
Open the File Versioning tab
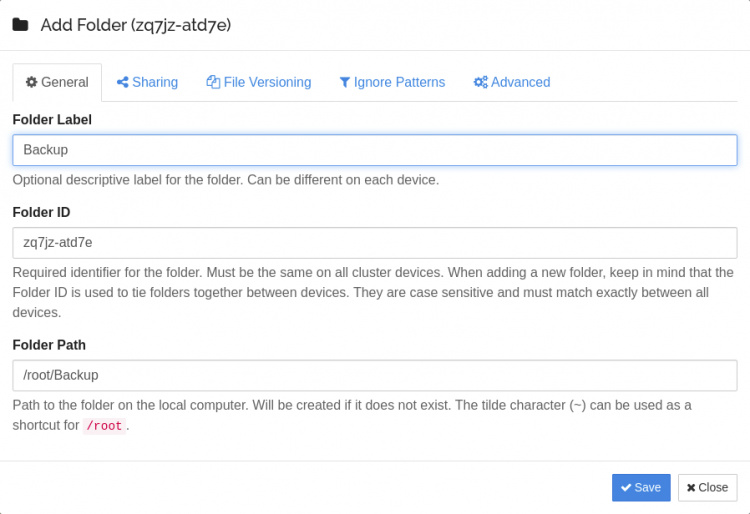tap(259, 82)
